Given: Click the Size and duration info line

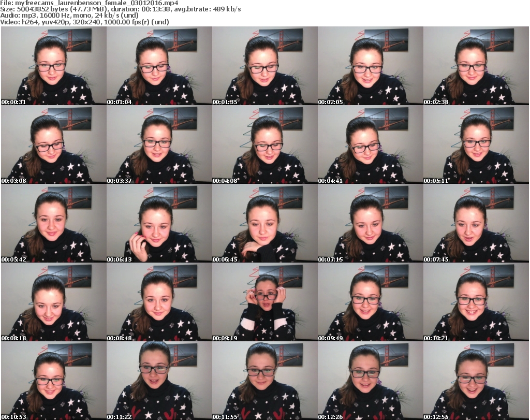Looking at the screenshot, I should (x=120, y=9).
